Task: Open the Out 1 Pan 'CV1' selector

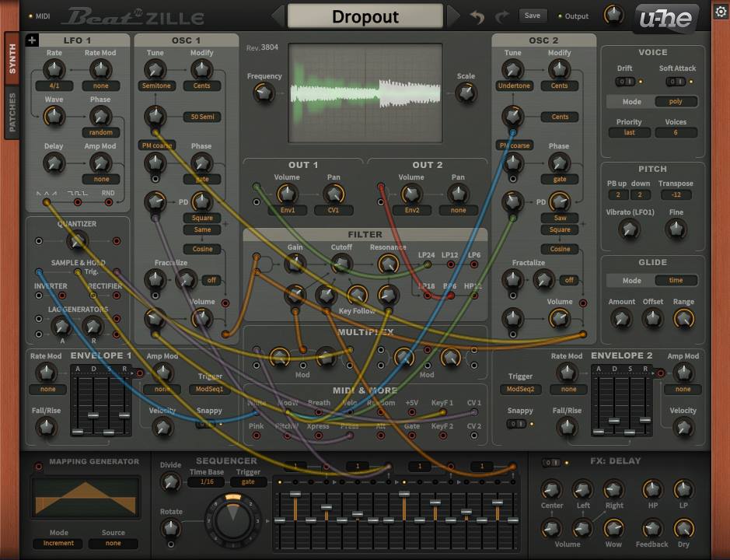Action: (334, 210)
